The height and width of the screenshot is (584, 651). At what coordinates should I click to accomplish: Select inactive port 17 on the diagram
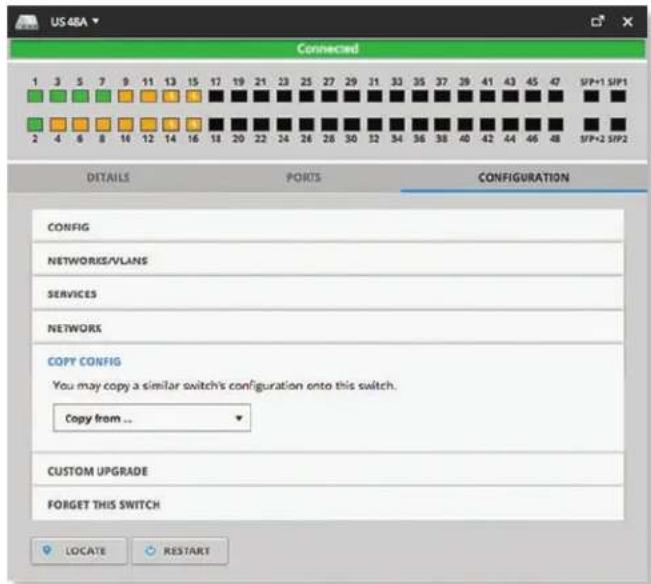click(x=216, y=96)
